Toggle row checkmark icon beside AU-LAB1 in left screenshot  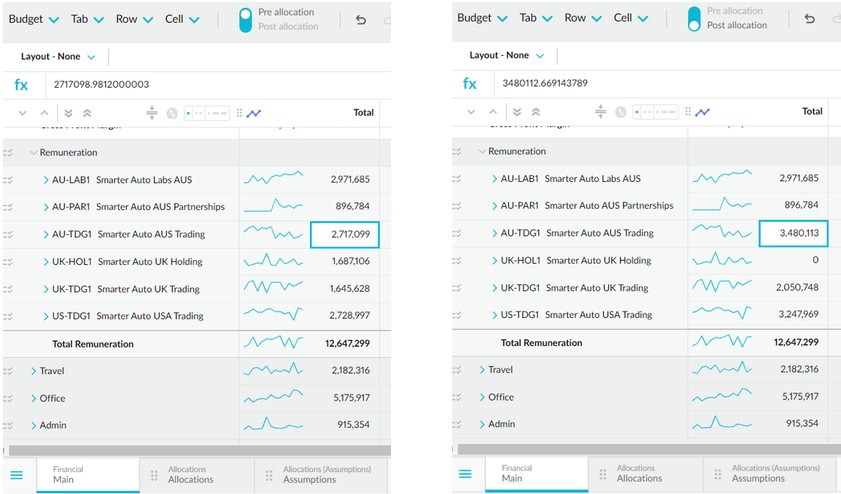point(9,180)
